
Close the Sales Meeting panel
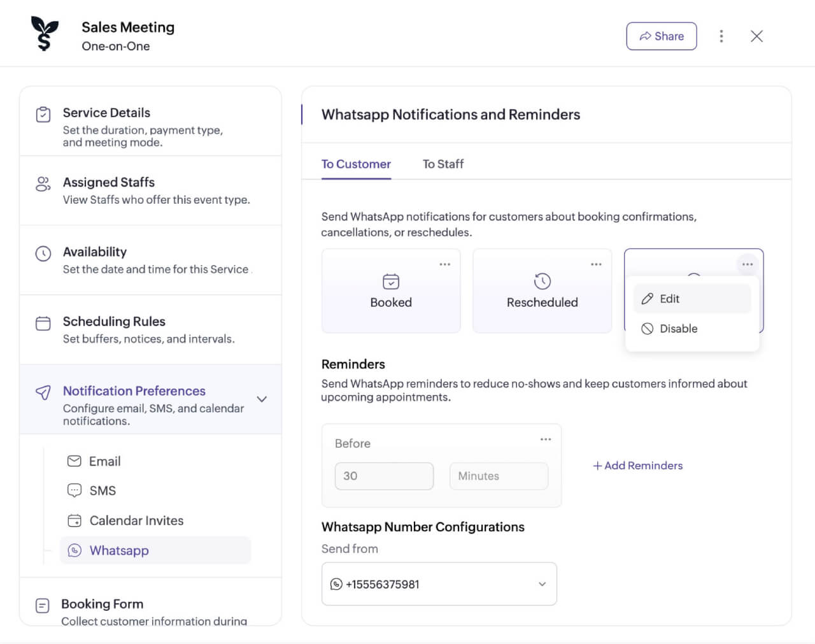pos(756,36)
